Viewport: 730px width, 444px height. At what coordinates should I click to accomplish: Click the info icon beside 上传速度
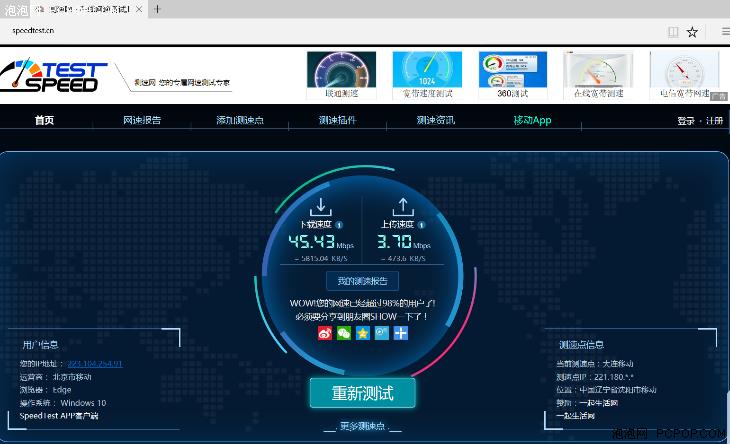(x=421, y=225)
